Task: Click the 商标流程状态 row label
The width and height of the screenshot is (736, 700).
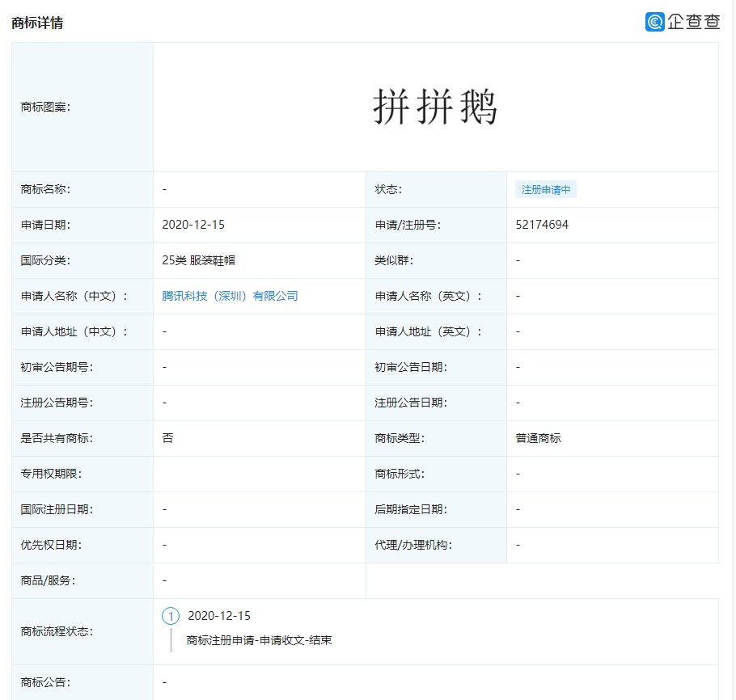Action: pyautogui.click(x=57, y=631)
